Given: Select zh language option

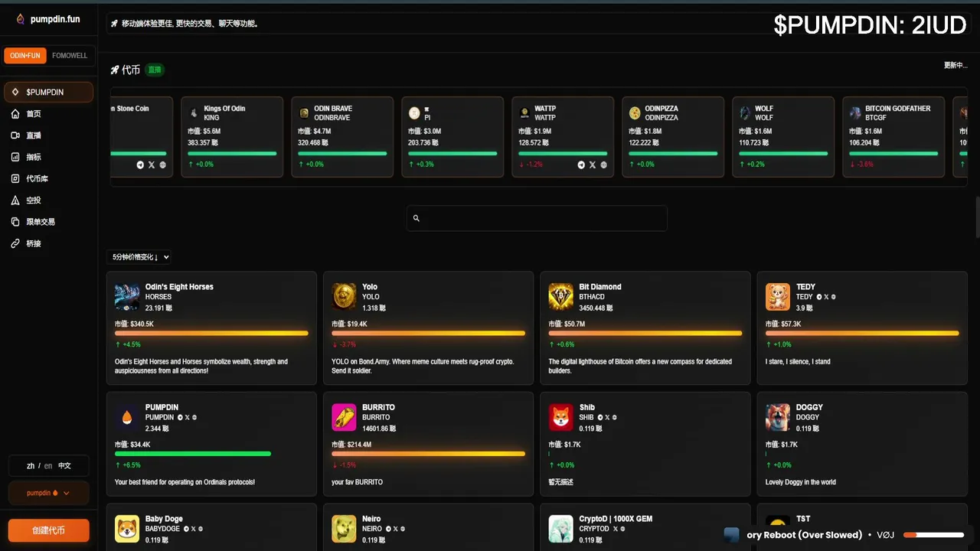Looking at the screenshot, I should click(31, 466).
